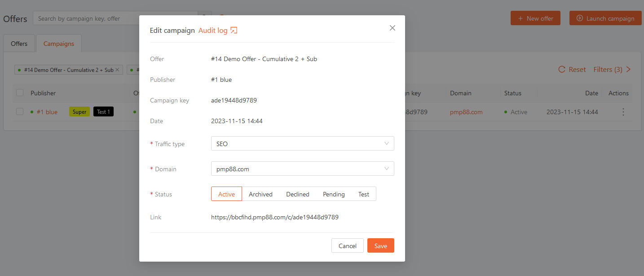644x276 pixels.
Task: Set status to Test
Action: [x=363, y=194]
